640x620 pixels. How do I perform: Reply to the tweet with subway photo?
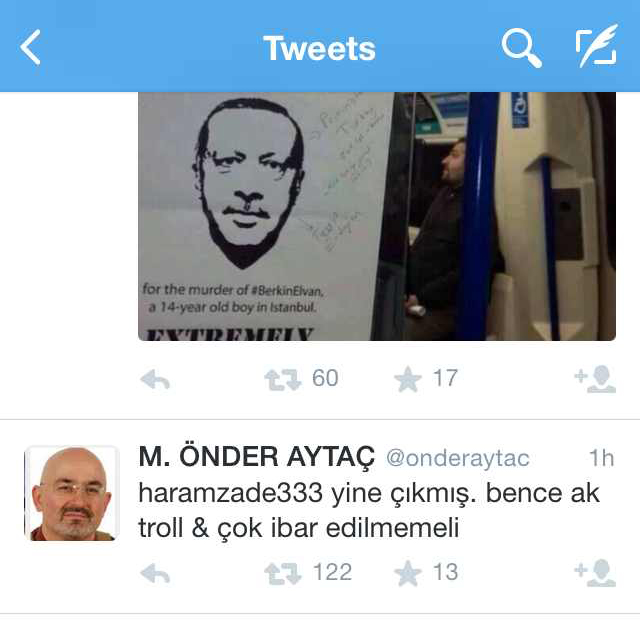155,379
